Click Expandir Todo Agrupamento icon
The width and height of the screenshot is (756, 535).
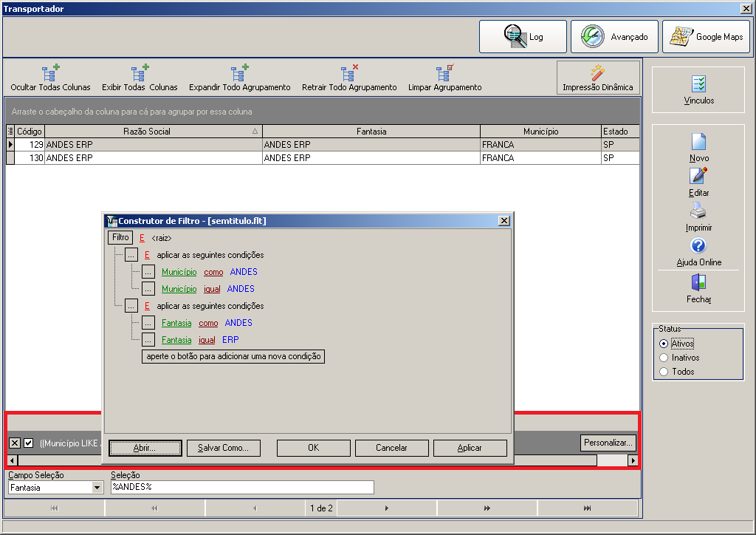(239, 73)
